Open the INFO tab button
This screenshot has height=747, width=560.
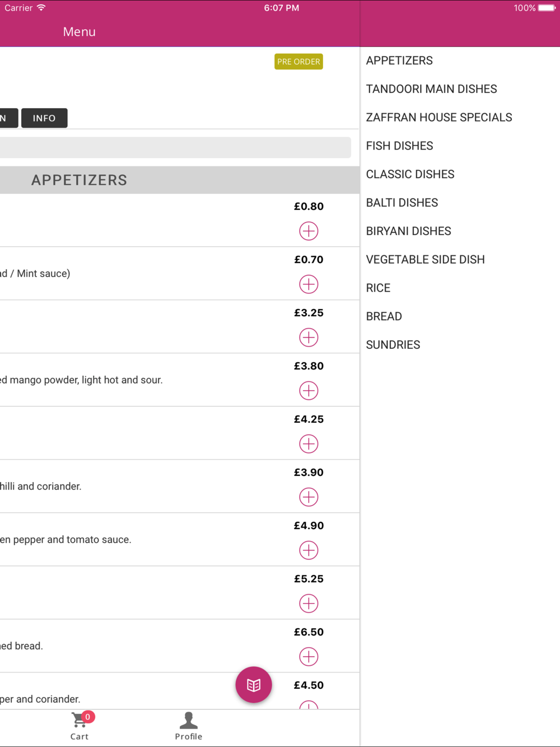(x=44, y=118)
